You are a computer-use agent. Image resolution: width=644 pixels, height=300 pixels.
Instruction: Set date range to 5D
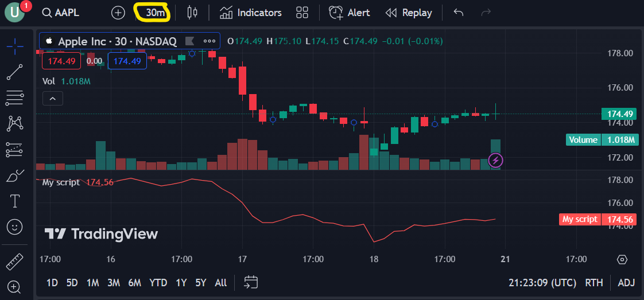(72, 283)
